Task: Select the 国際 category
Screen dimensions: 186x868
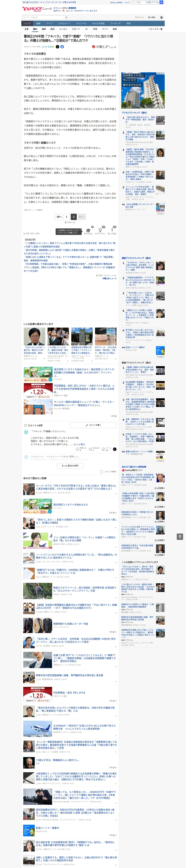Action: click(x=44, y=29)
